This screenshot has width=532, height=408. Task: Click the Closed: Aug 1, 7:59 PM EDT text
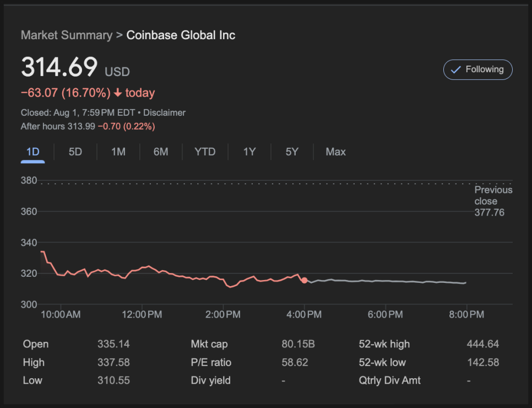click(78, 113)
